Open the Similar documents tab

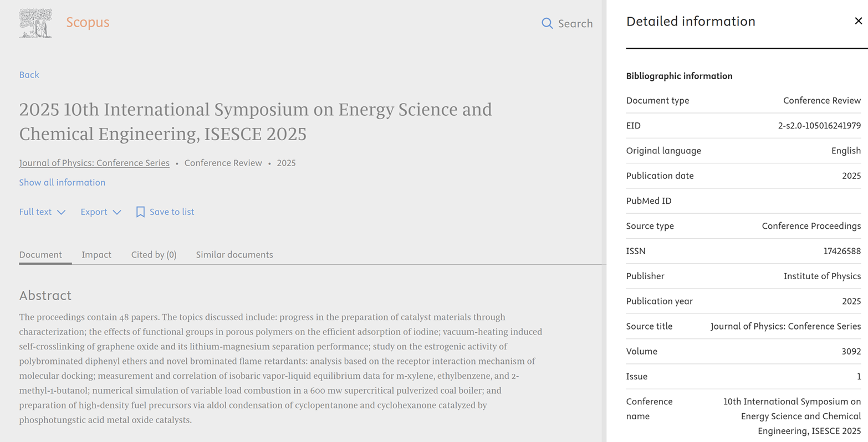234,255
